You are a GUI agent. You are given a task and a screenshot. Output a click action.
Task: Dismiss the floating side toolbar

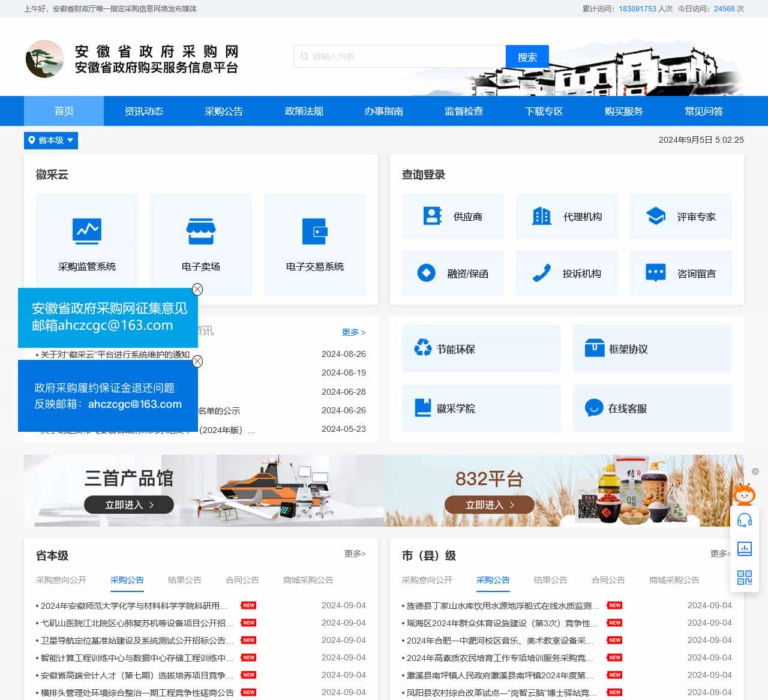coord(755,471)
